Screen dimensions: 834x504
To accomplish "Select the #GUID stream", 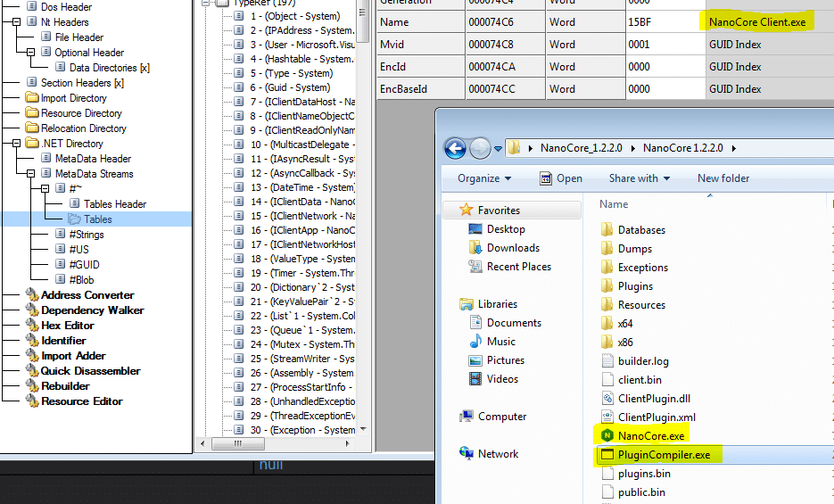I will [x=84, y=265].
